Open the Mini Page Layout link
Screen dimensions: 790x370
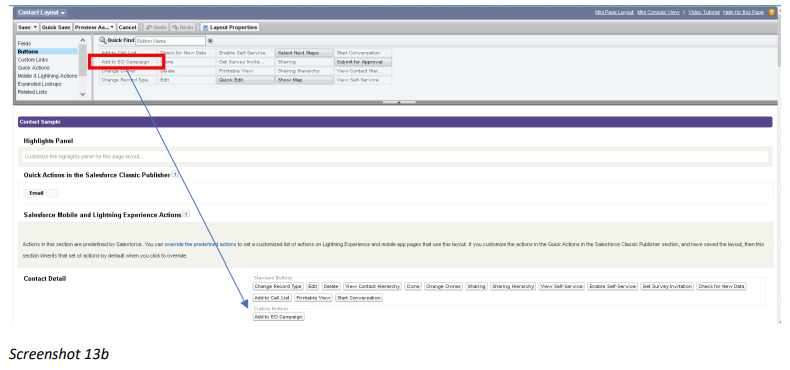[614, 12]
